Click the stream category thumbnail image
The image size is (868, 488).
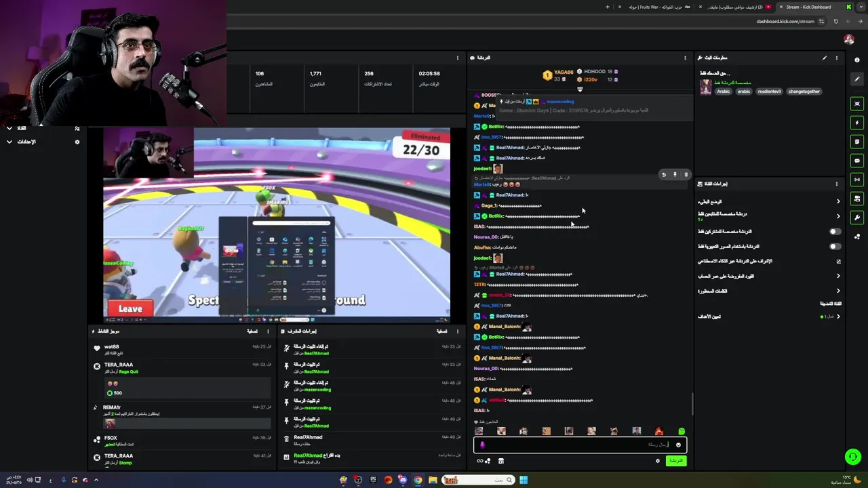706,87
